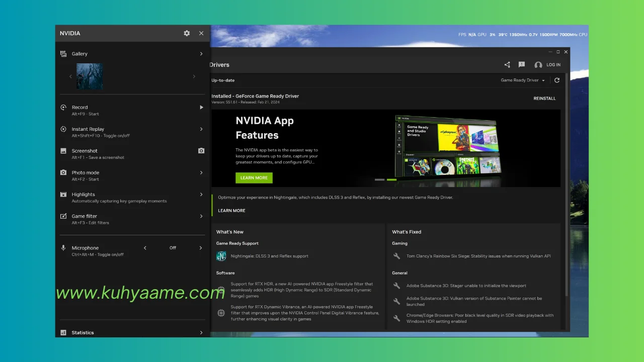
Task: Go to next gallery item arrow
Action: click(194, 76)
